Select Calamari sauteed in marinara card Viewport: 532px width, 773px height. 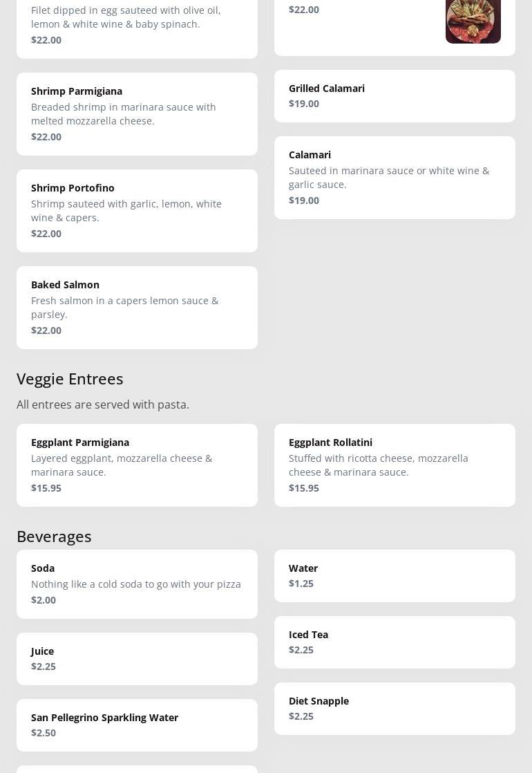click(x=395, y=177)
